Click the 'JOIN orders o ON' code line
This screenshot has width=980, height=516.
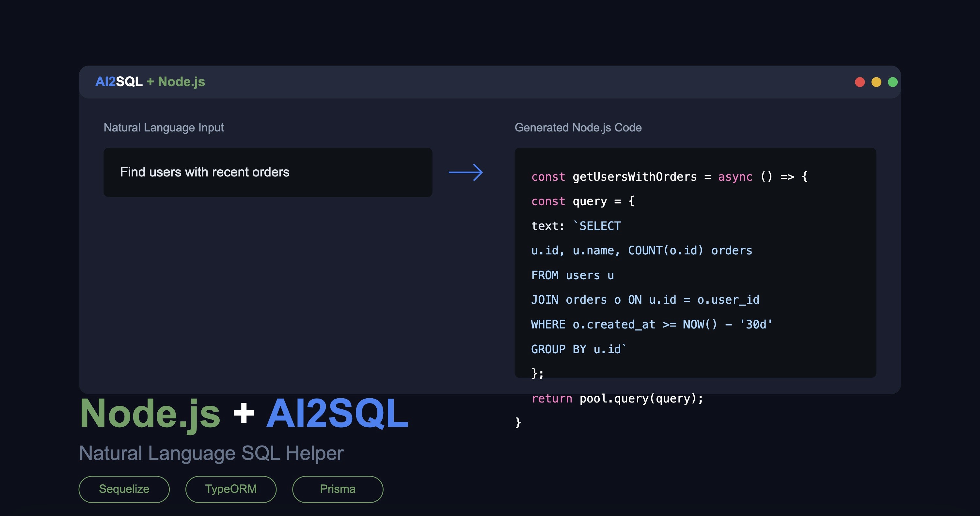645,300
